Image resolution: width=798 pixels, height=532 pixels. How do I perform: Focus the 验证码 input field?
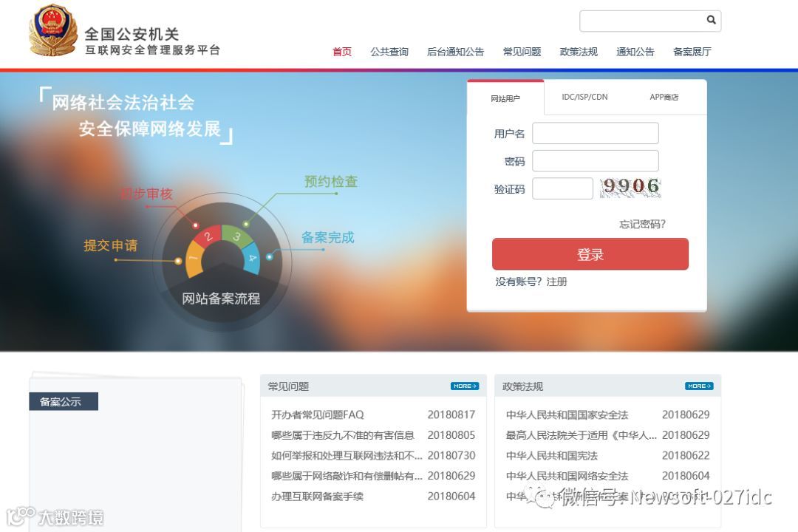coord(562,188)
